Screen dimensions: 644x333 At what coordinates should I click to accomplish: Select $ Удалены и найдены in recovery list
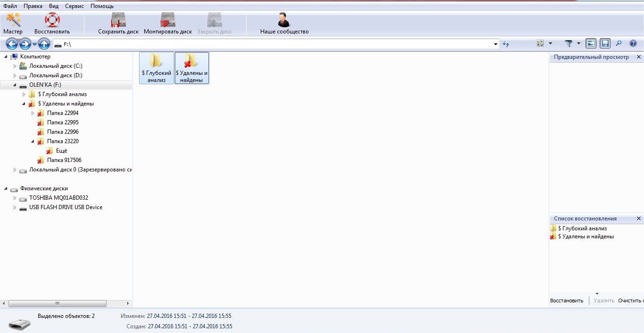(x=586, y=236)
